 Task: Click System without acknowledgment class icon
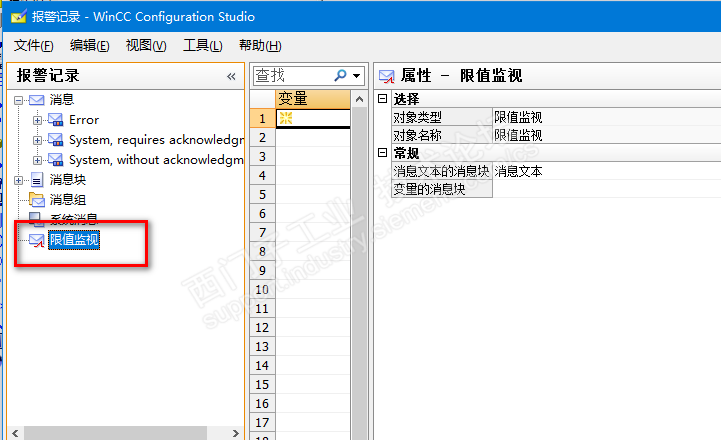(56, 160)
